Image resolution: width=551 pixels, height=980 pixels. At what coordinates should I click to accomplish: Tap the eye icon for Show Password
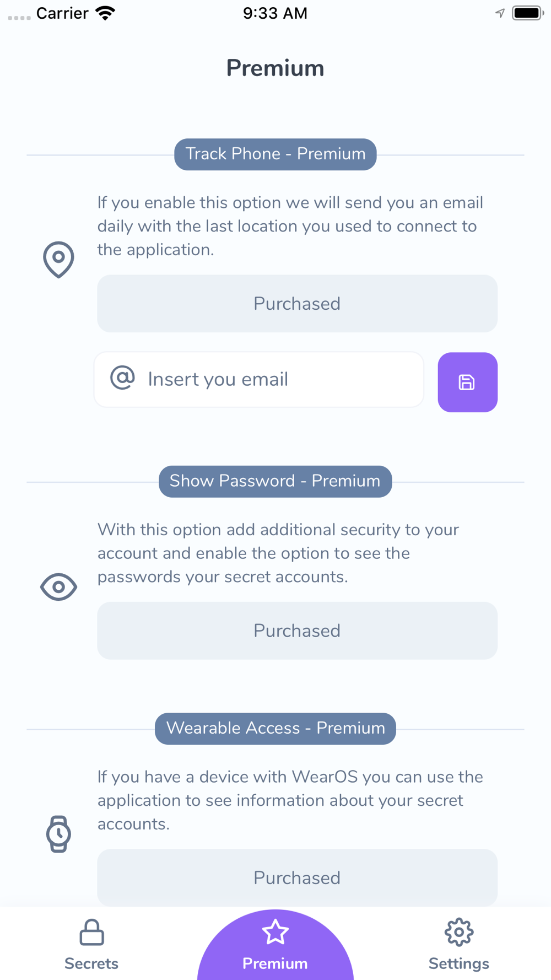[58, 586]
